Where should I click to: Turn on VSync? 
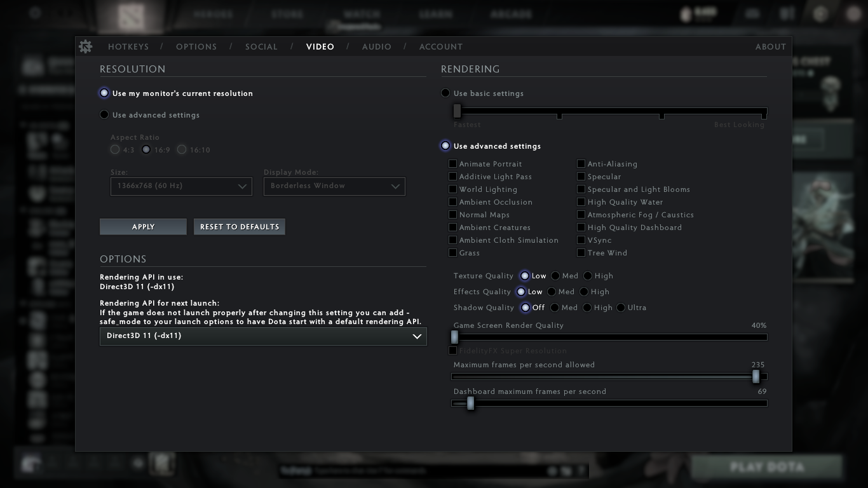(581, 240)
